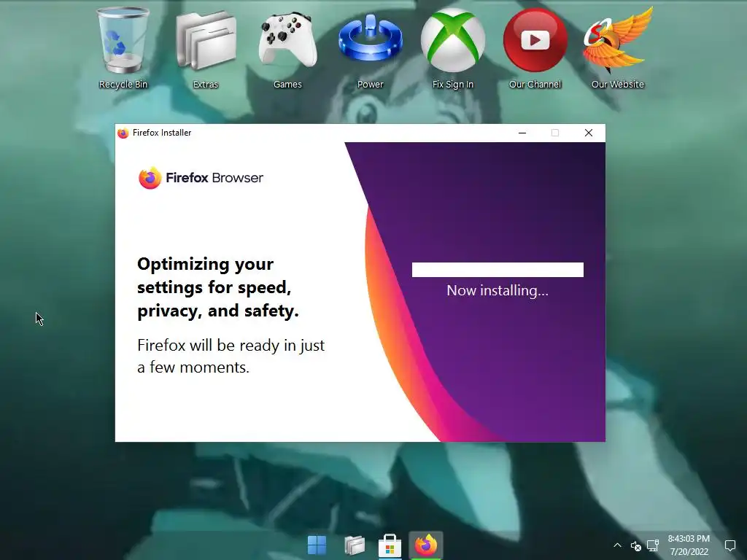Open File Explorer from the taskbar
This screenshot has height=560, width=747.
pos(354,545)
